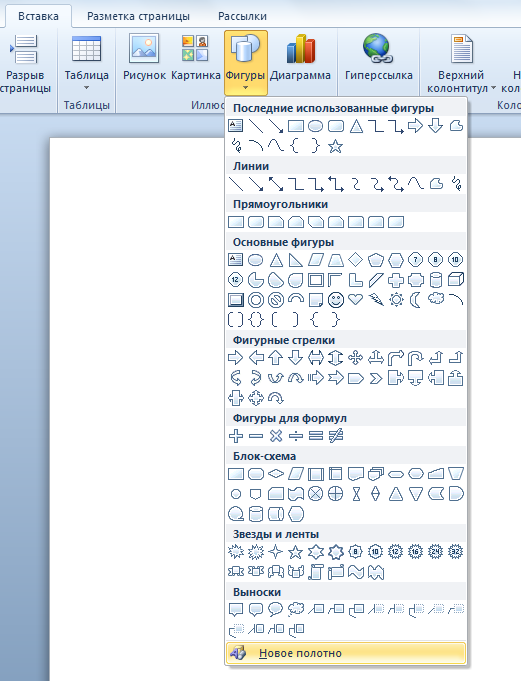Open the Рассылки ribbon tab

point(242,16)
